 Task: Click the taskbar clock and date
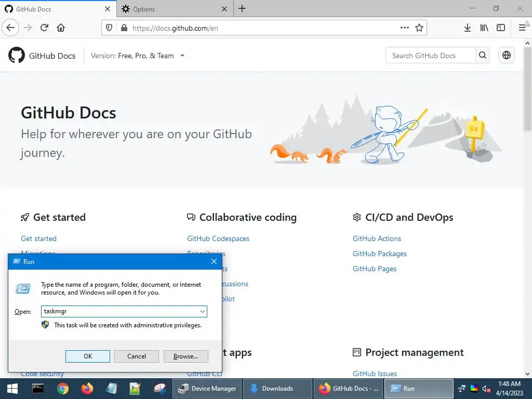509,389
